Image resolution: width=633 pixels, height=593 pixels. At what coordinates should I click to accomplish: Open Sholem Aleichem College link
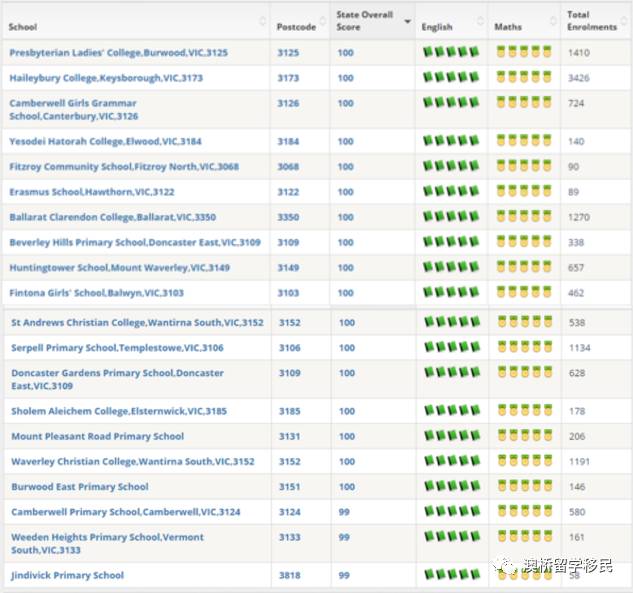click(119, 411)
